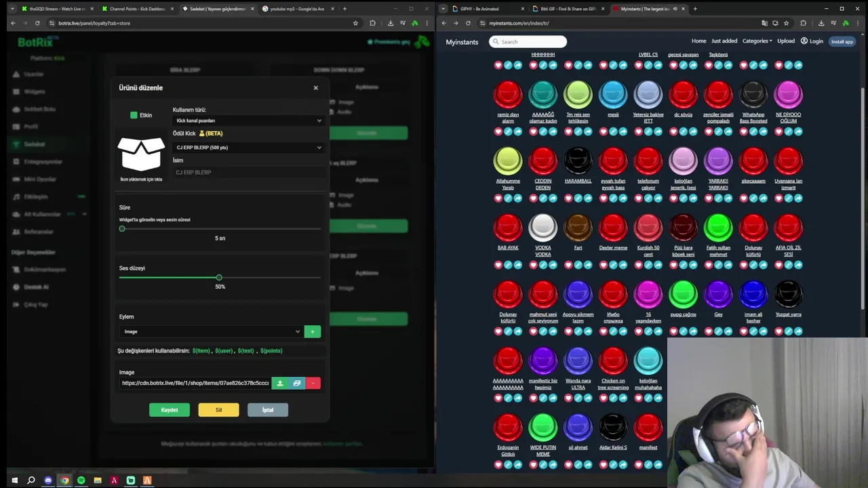Click the box icon to upload an item icon
This screenshot has width=868, height=488.
tap(141, 154)
